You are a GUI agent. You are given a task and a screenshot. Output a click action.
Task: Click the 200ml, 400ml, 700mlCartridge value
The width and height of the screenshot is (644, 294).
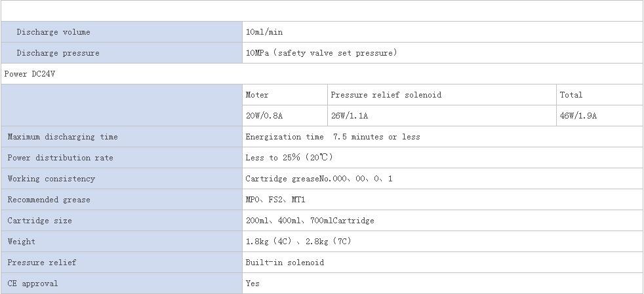coord(310,221)
